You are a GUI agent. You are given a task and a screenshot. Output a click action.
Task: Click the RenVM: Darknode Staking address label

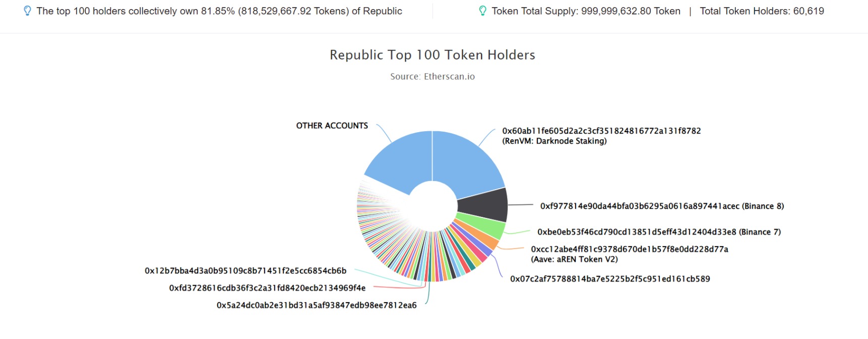tap(601, 136)
